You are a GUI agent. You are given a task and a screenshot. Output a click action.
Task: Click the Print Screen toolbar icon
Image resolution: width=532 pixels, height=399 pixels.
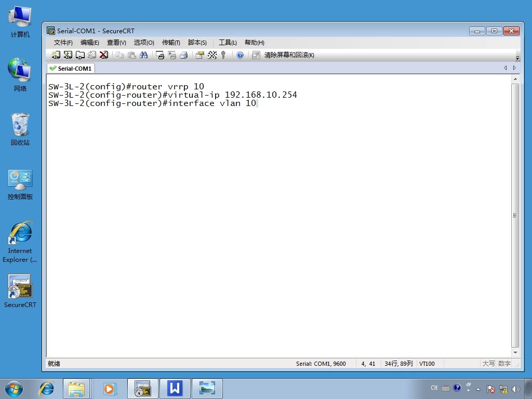tap(160, 55)
